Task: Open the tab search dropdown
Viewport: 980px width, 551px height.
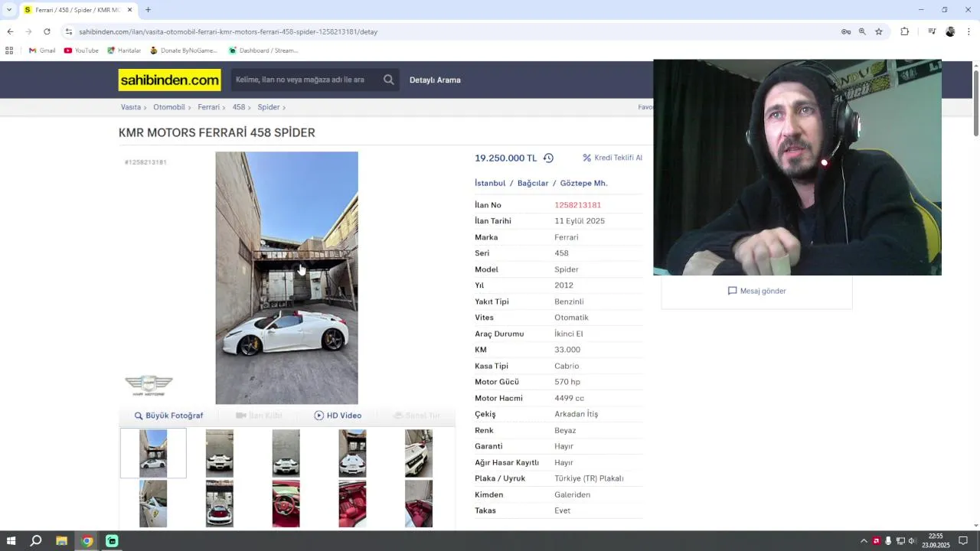Action: [x=9, y=10]
